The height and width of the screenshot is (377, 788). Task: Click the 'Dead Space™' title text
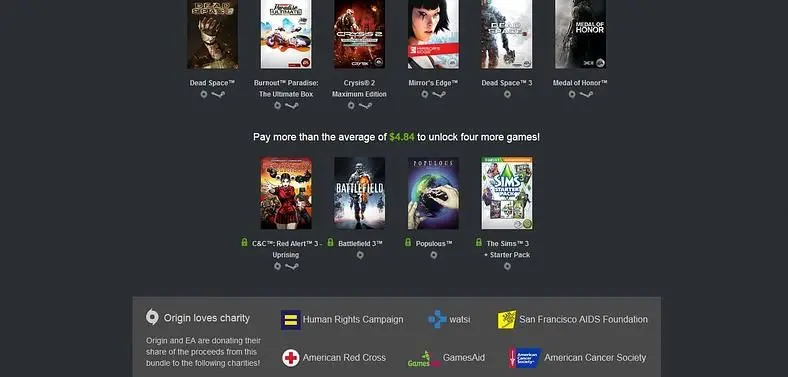pos(212,83)
